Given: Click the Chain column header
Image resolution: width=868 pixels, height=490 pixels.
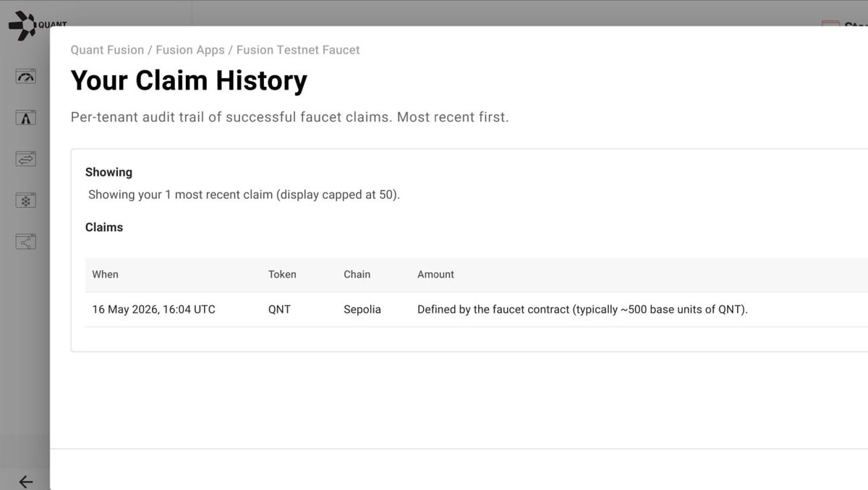Looking at the screenshot, I should (357, 274).
